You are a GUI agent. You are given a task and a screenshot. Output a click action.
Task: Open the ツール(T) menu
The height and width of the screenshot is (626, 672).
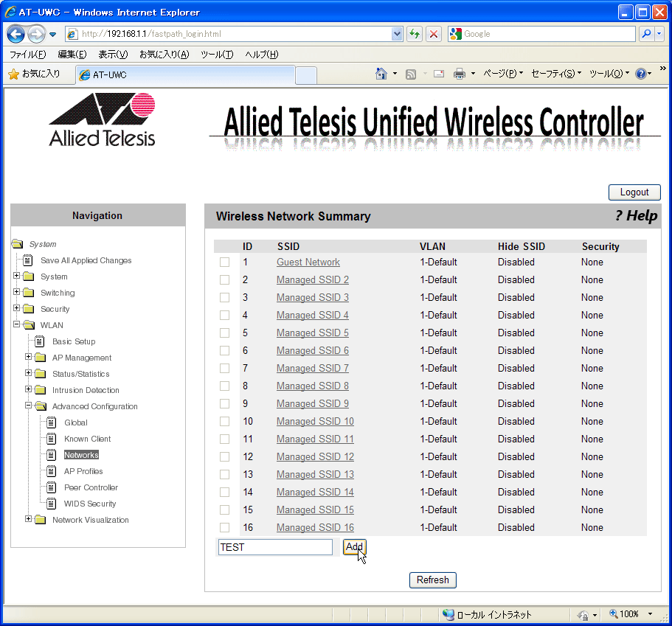[x=217, y=55]
